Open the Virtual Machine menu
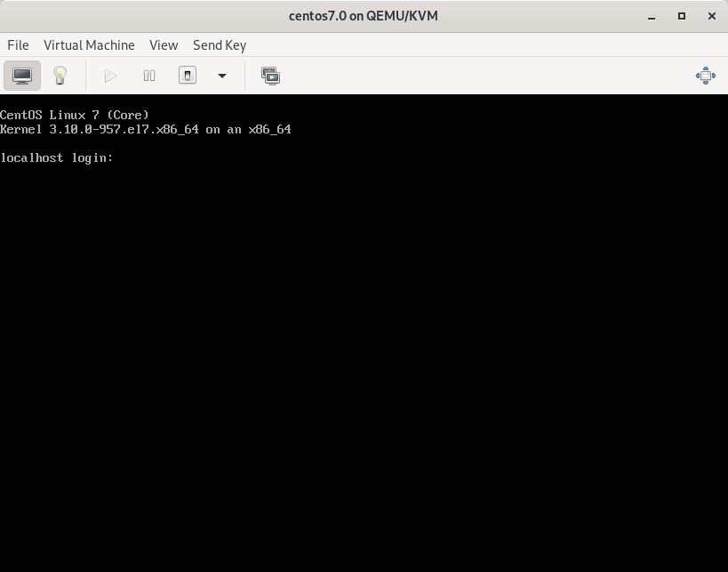This screenshot has height=572, width=728. coord(89,44)
